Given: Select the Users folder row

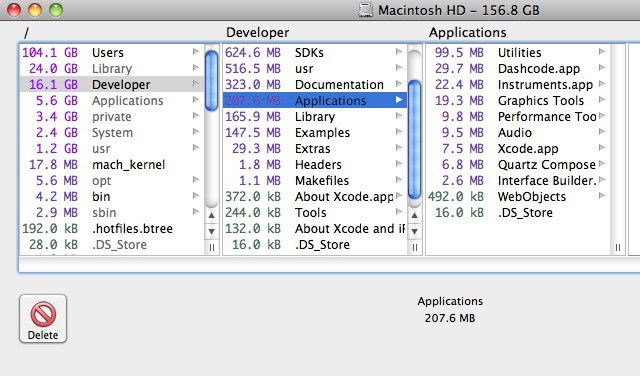Looking at the screenshot, I should click(112, 52).
